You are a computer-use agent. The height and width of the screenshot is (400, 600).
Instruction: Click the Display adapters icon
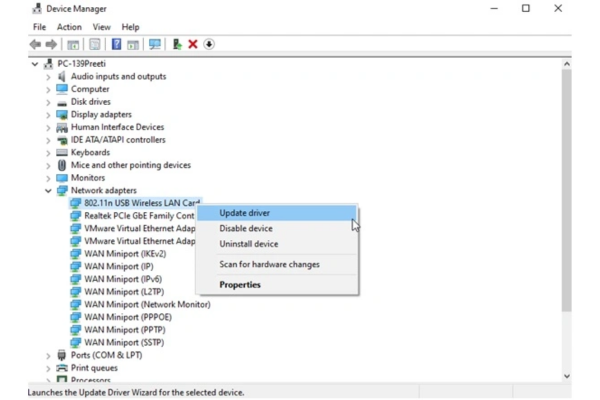62,114
